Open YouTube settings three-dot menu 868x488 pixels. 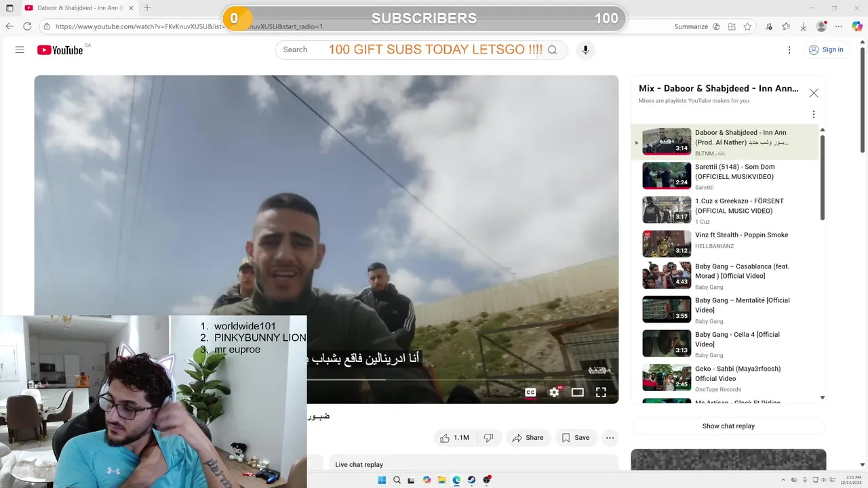click(789, 49)
